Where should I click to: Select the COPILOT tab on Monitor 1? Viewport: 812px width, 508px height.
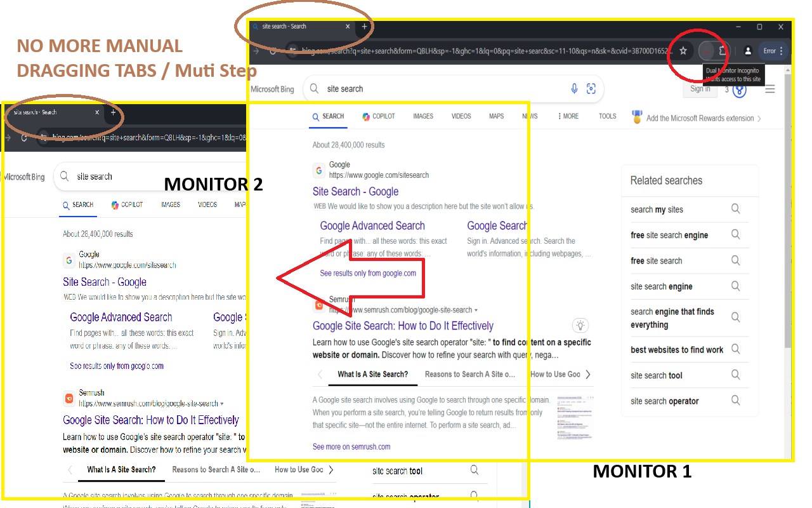pyautogui.click(x=379, y=116)
